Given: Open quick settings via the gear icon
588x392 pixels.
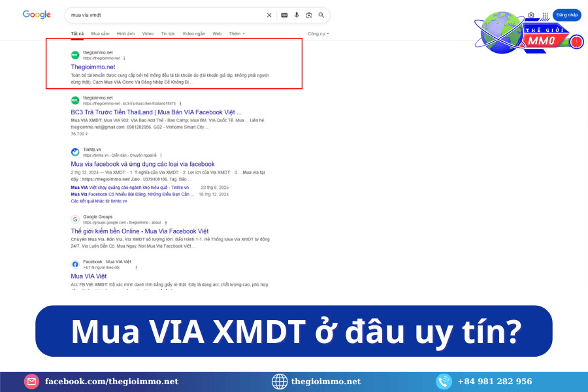Looking at the screenshot, I should (x=531, y=15).
